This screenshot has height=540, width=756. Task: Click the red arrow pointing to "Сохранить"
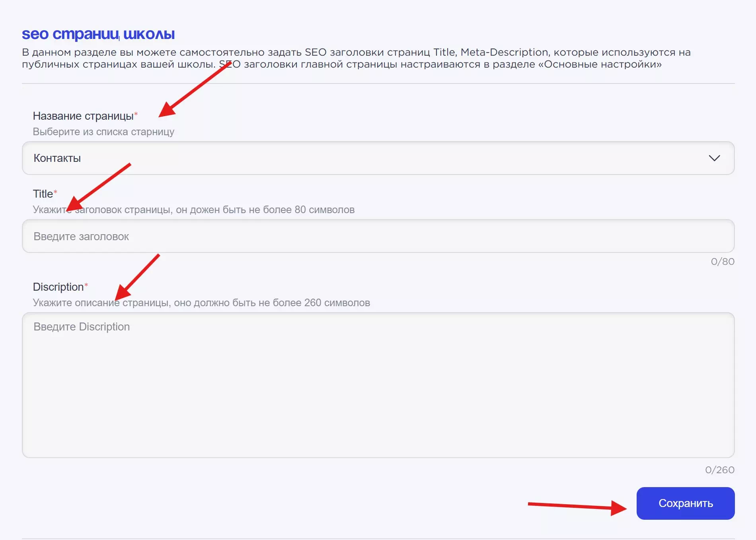coord(577,506)
